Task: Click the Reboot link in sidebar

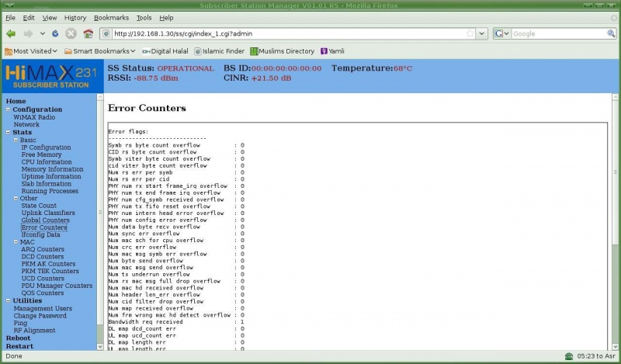Action: click(18, 338)
